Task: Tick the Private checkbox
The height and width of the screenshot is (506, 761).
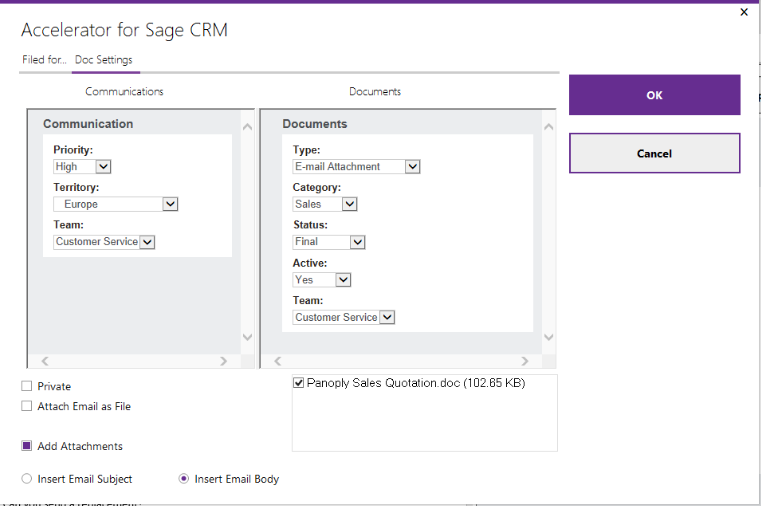Action: click(27, 386)
